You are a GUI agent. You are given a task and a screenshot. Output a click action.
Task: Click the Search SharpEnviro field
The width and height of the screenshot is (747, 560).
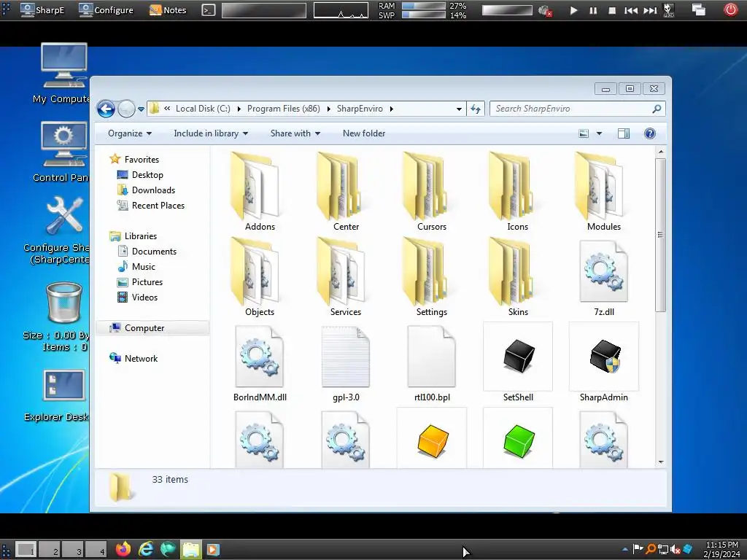tap(578, 109)
